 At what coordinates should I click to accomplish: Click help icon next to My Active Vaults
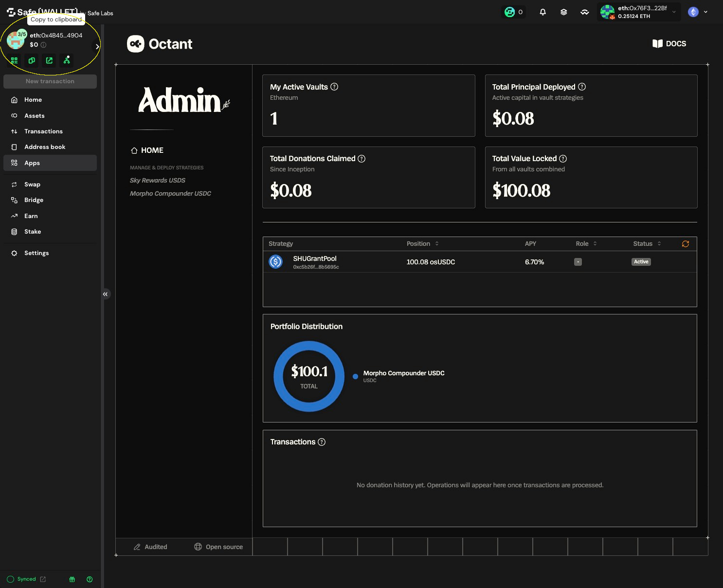click(x=334, y=87)
